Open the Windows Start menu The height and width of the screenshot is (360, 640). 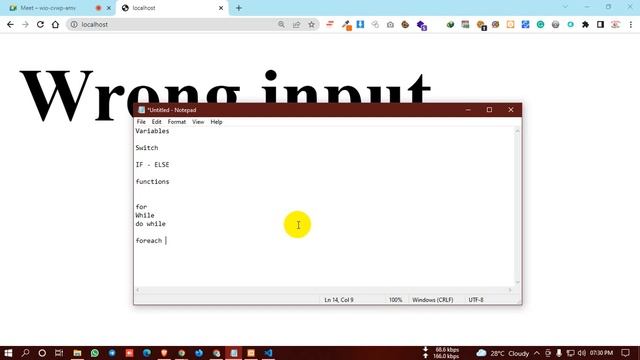8,353
